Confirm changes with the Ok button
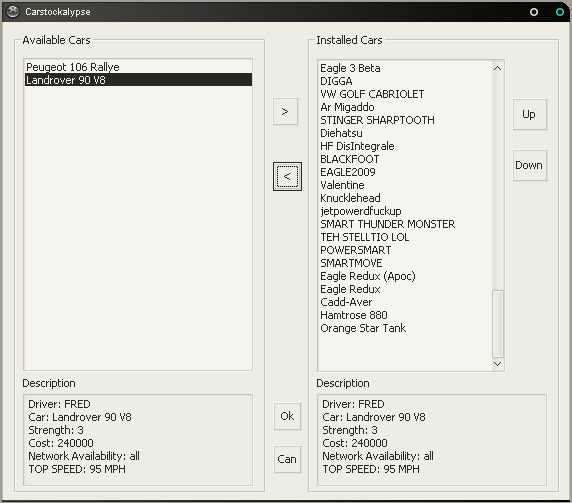Viewport: 572px width, 503px height. pos(287,416)
